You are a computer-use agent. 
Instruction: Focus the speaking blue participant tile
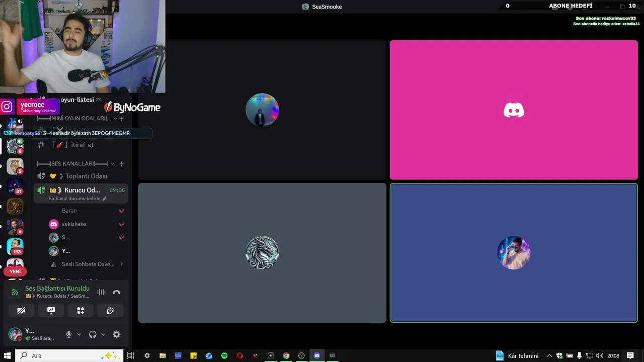click(514, 252)
